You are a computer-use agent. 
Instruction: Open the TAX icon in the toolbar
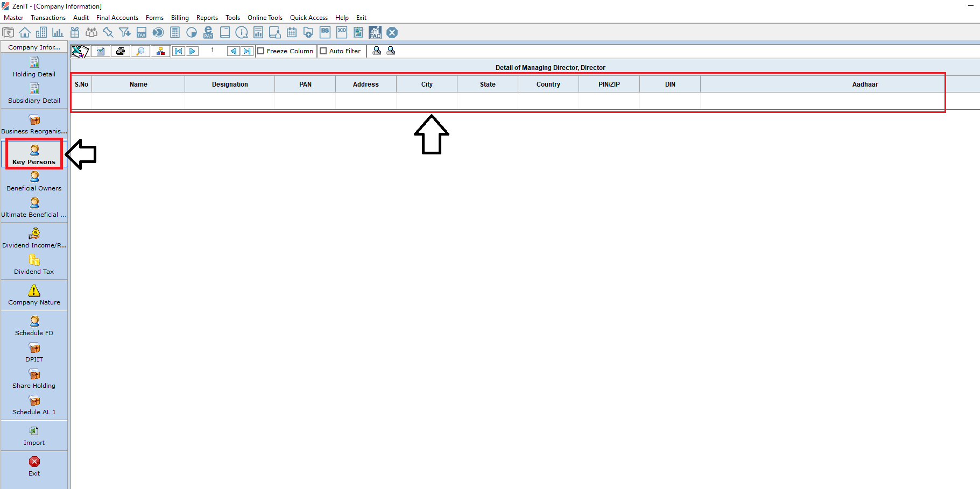142,33
